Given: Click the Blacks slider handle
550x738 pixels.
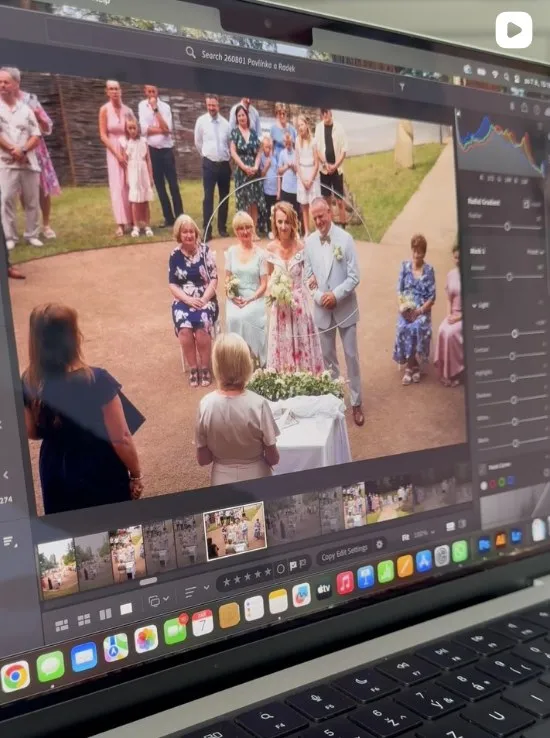Looking at the screenshot, I should click(x=516, y=443).
